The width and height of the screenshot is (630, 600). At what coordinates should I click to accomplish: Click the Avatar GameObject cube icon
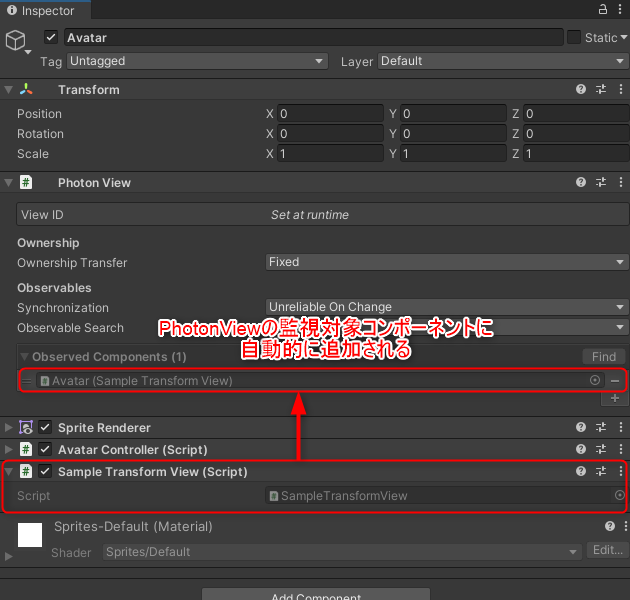click(16, 40)
